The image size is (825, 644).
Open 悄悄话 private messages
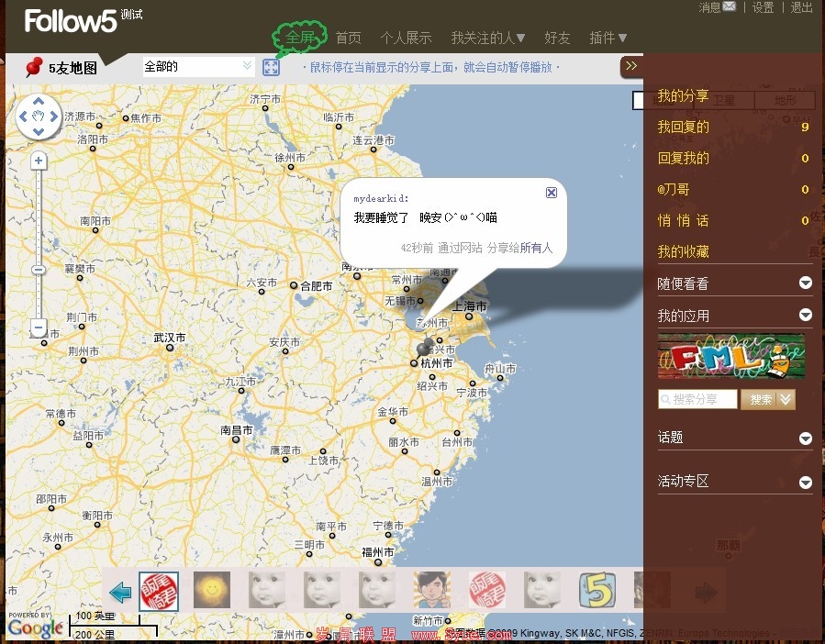[x=683, y=220]
